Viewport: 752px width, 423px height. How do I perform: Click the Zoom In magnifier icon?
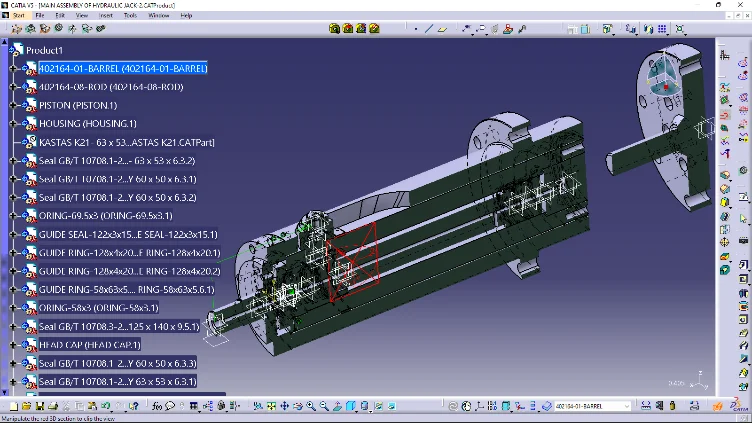point(311,406)
